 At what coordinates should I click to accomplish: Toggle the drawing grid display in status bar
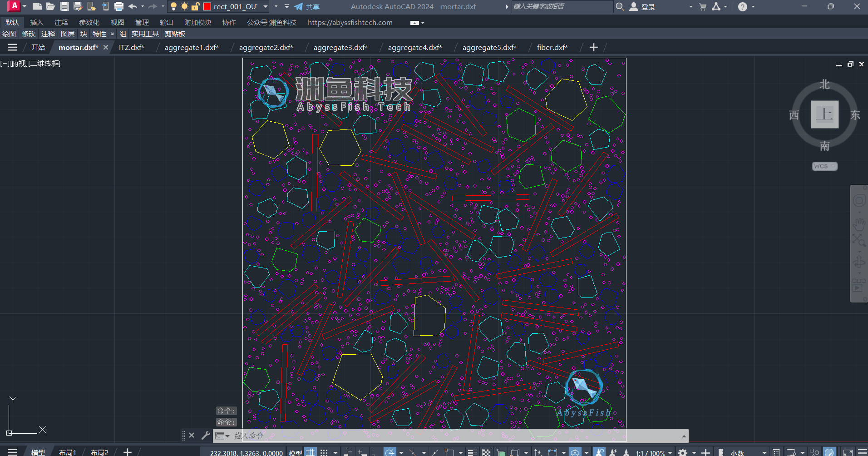click(311, 452)
